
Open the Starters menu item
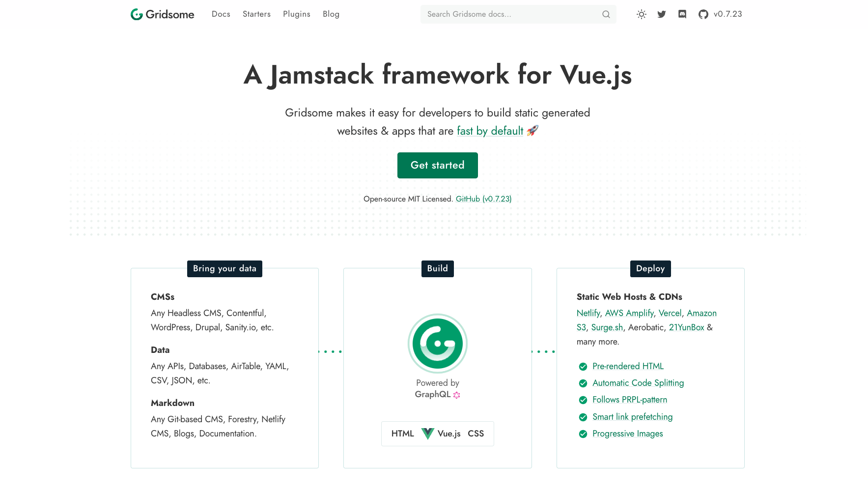[x=256, y=14]
